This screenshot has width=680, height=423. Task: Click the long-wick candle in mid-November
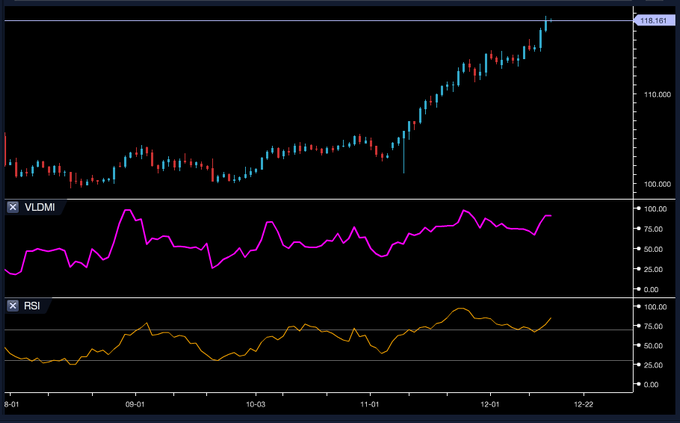404,152
